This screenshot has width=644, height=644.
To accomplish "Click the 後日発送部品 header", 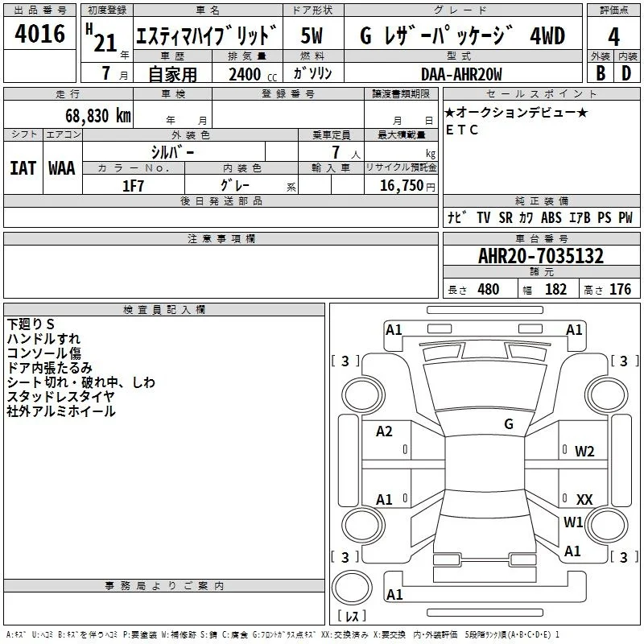I will pos(221,200).
